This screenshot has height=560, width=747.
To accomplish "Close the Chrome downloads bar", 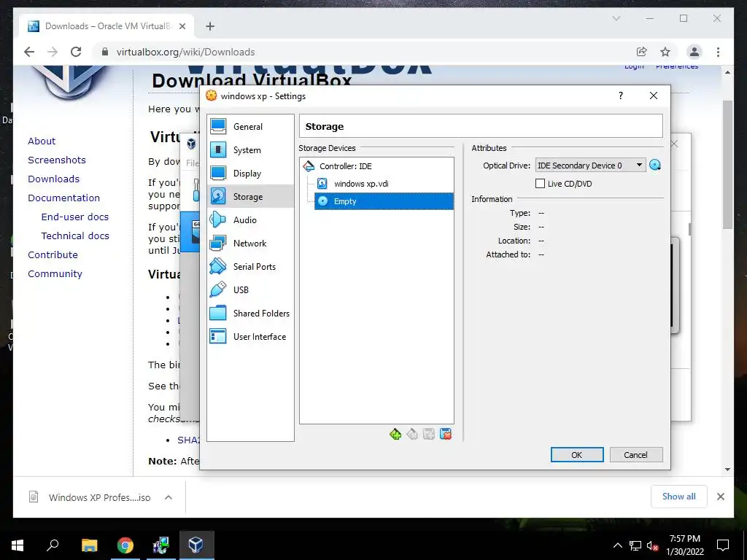I will tap(720, 497).
